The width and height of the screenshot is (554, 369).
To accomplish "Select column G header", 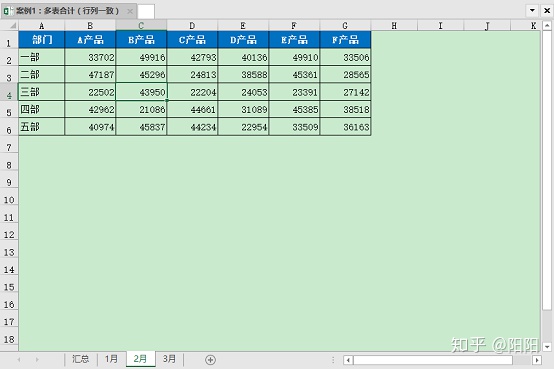I will [345, 26].
